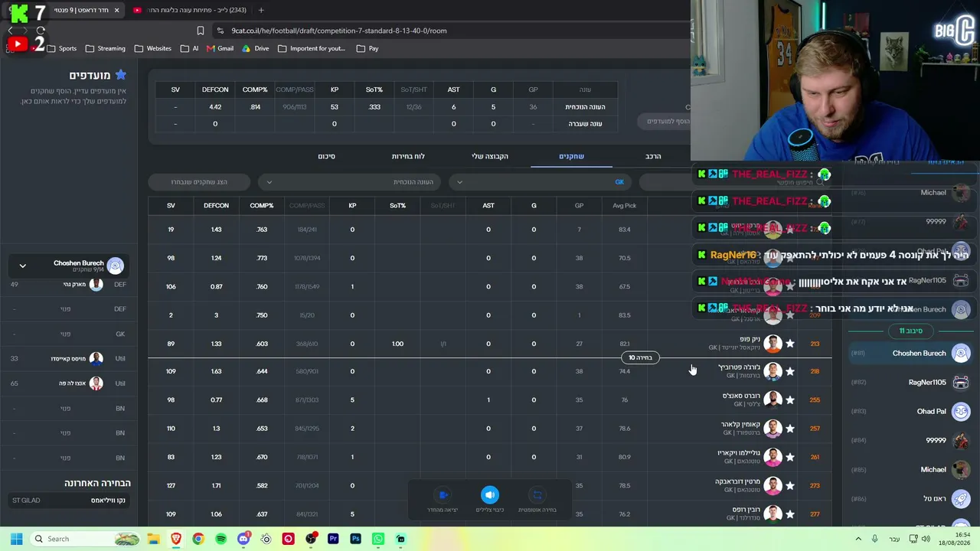The image size is (980, 551).
Task: Select player name גוליילמו ויקאריו
Action: (x=738, y=453)
